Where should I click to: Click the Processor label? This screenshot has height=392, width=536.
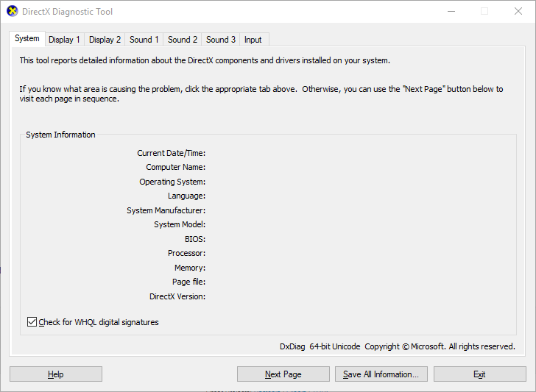tap(187, 253)
